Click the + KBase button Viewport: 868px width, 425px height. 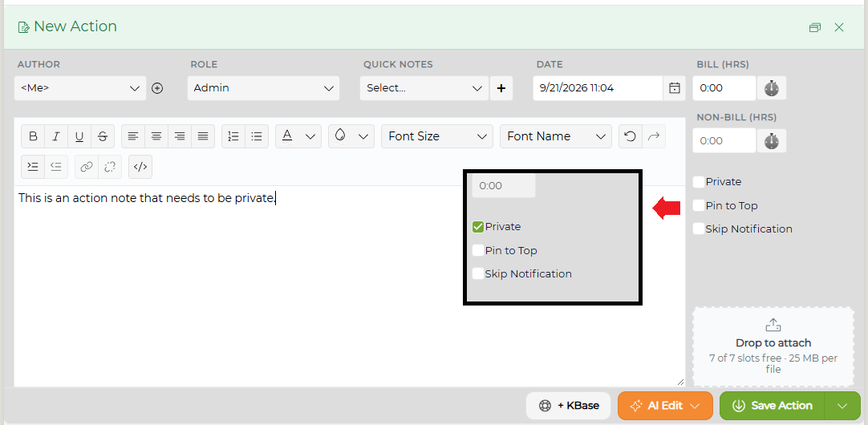(x=569, y=406)
